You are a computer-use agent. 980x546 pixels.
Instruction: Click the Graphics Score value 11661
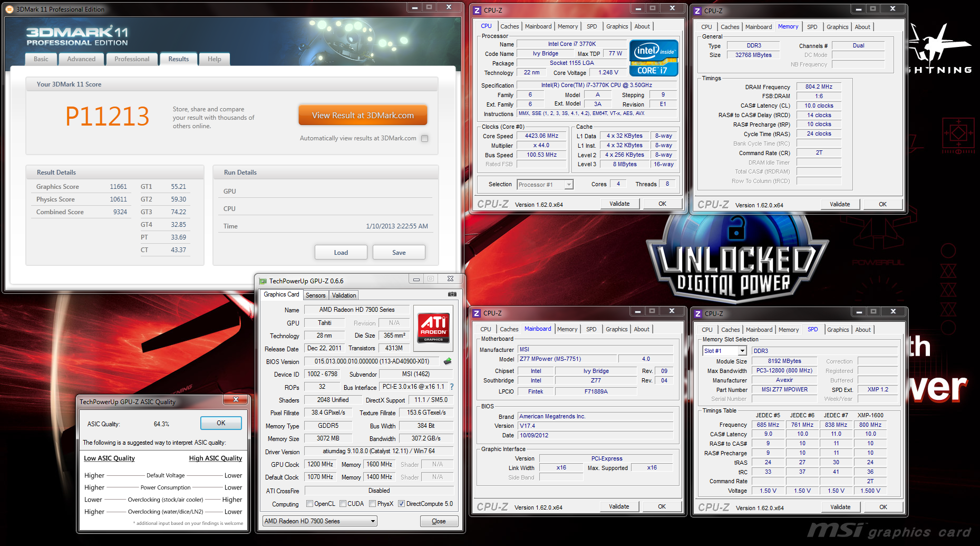(x=118, y=187)
